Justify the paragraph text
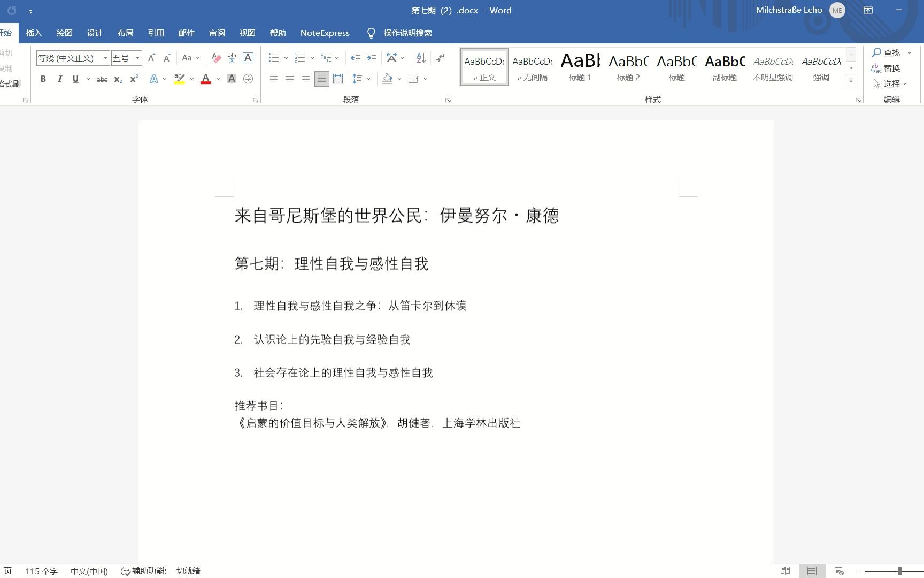 [321, 79]
